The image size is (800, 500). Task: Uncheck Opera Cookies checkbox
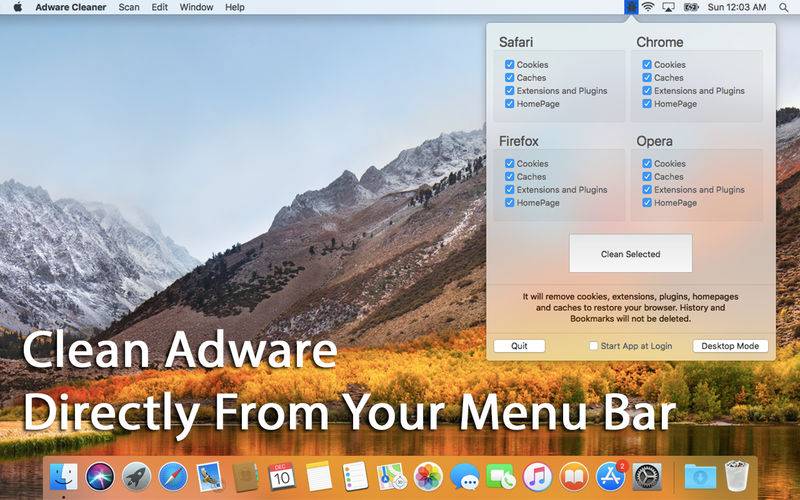pos(647,163)
